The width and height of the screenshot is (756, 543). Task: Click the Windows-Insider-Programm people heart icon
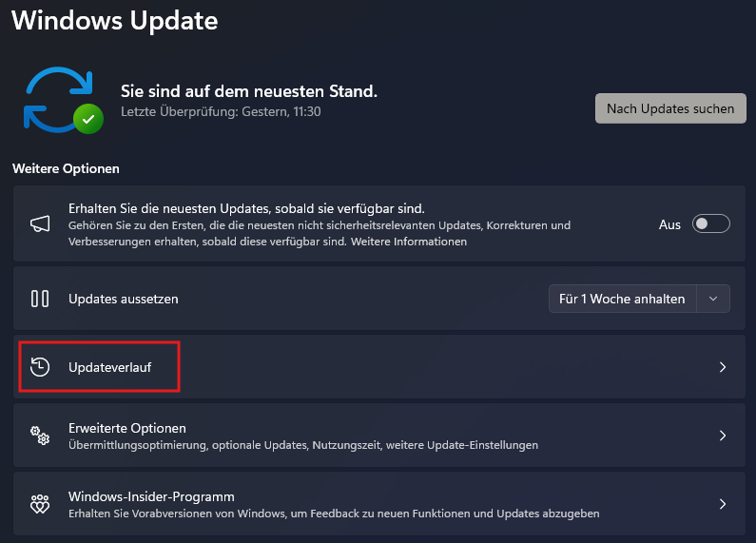[40, 504]
